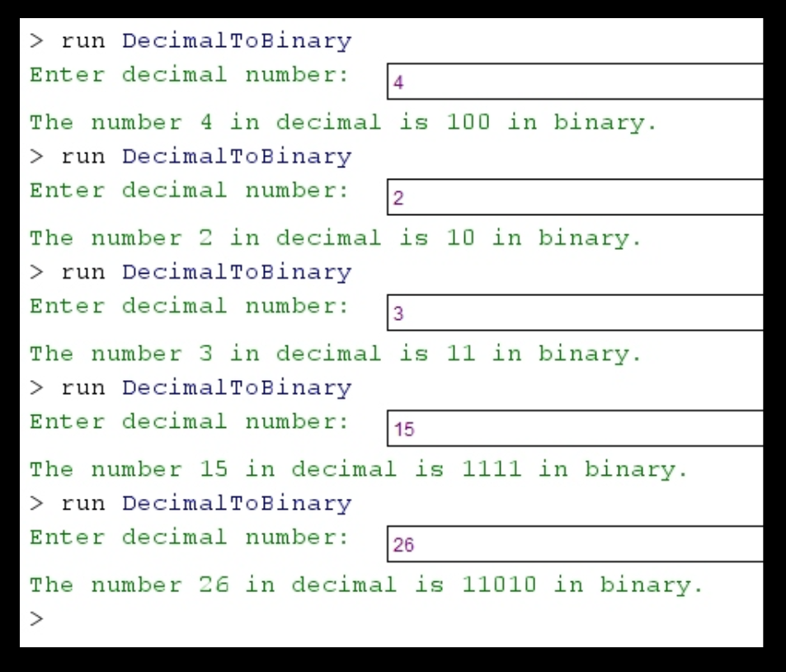Click the output line '4 in decimal is 100'
This screenshot has height=672, width=786.
(x=343, y=123)
